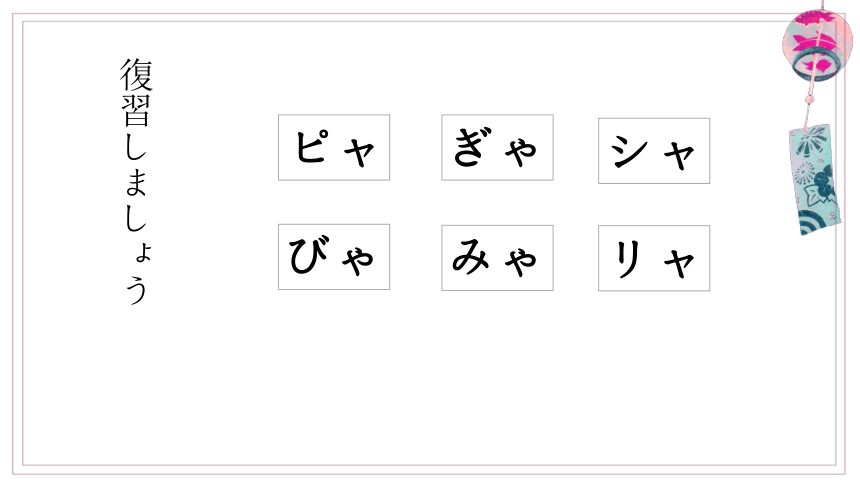The width and height of the screenshot is (860, 484).
Task: Click the vertical title 復習しましょう
Action: click(x=136, y=181)
